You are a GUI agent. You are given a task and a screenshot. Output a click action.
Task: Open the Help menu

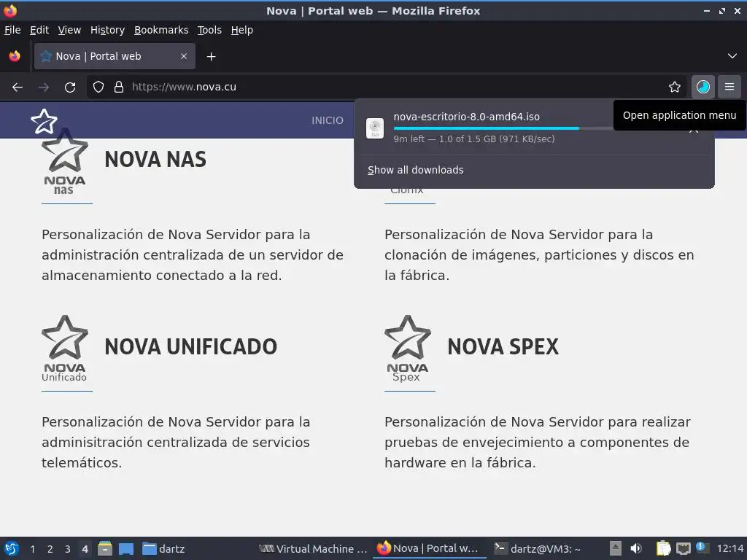point(242,30)
